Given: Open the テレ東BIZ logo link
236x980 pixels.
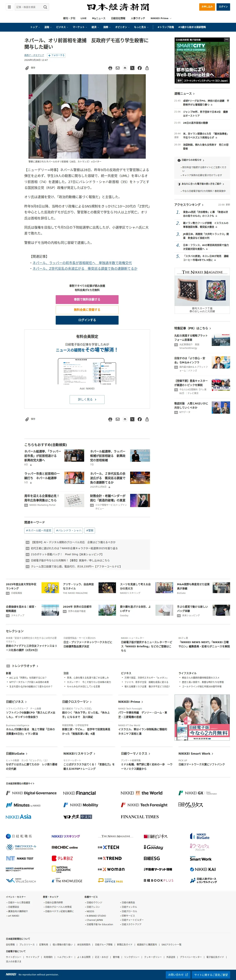Looking at the screenshot, I should click(62, 858).
